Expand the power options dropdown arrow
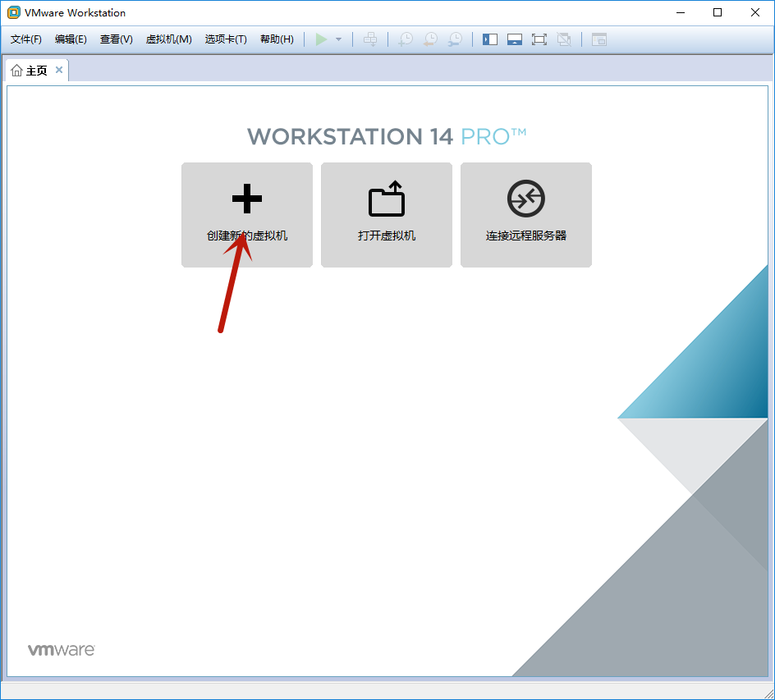 point(338,39)
